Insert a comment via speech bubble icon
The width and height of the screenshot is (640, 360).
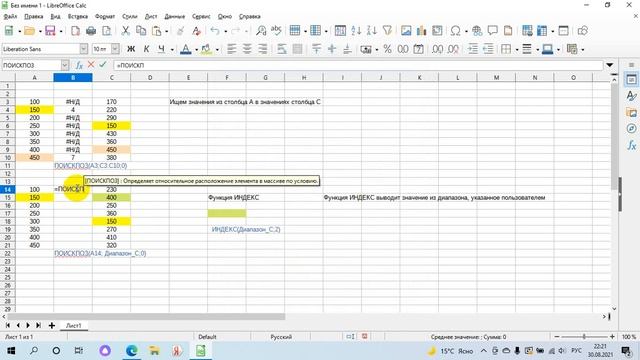click(493, 31)
